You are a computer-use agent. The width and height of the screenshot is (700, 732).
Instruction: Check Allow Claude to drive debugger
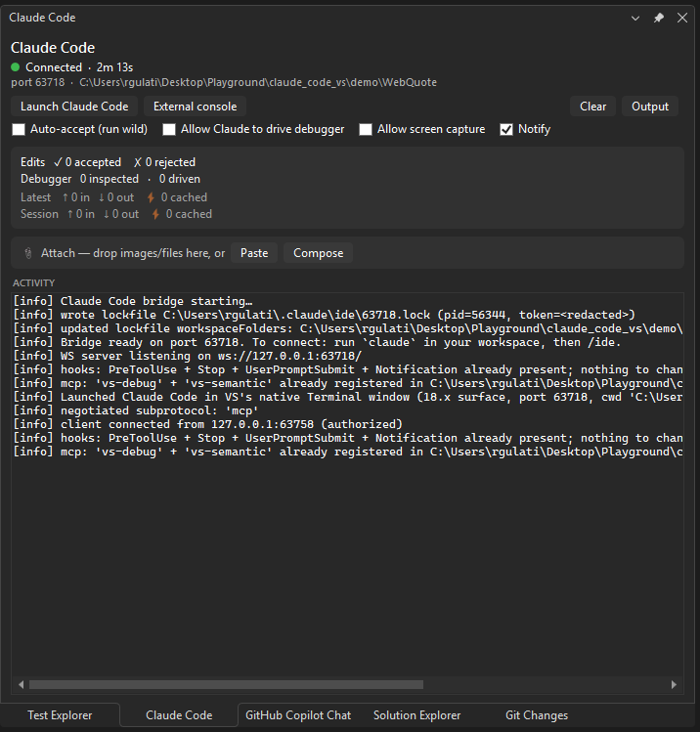[x=169, y=129]
